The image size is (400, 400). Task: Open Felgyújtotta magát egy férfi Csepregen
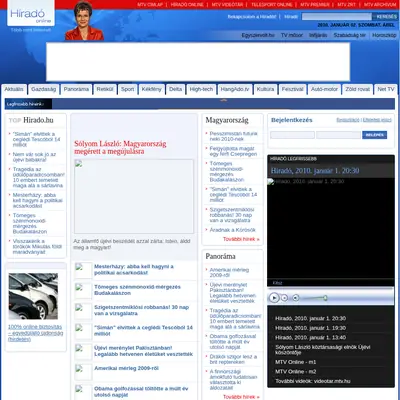[233, 151]
